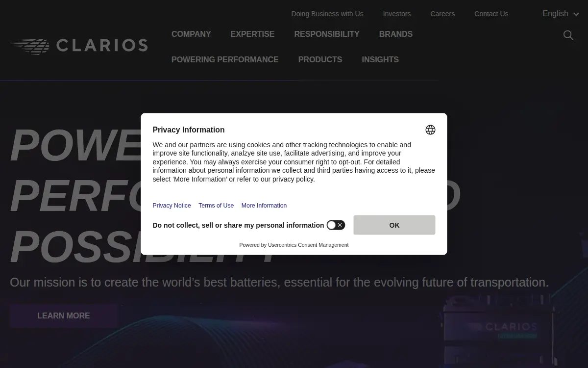Go to the Investors page
The width and height of the screenshot is (588, 368).
[397, 14]
